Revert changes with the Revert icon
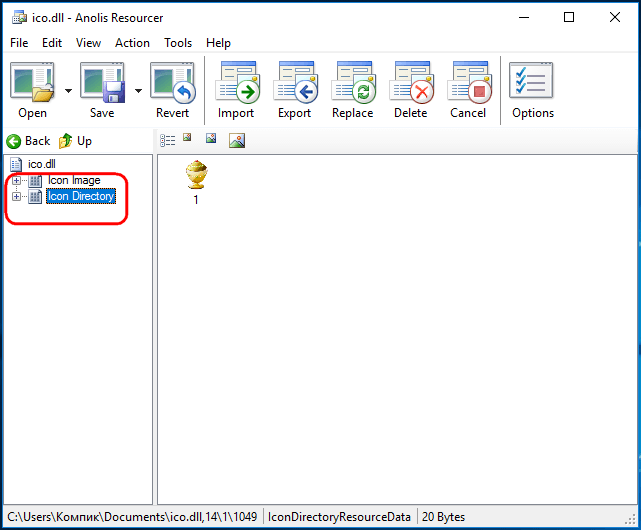 (173, 82)
